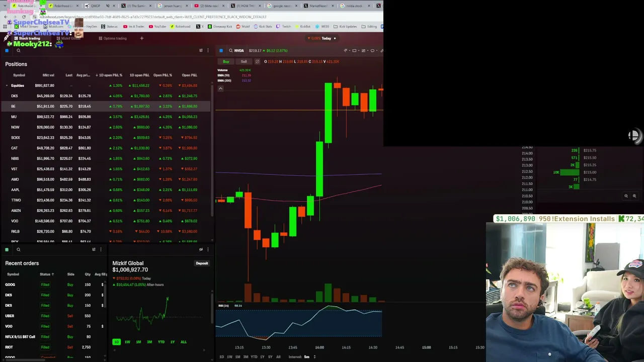Click the green link-color square in Recent orders
The image size is (644, 362).
tap(7, 249)
